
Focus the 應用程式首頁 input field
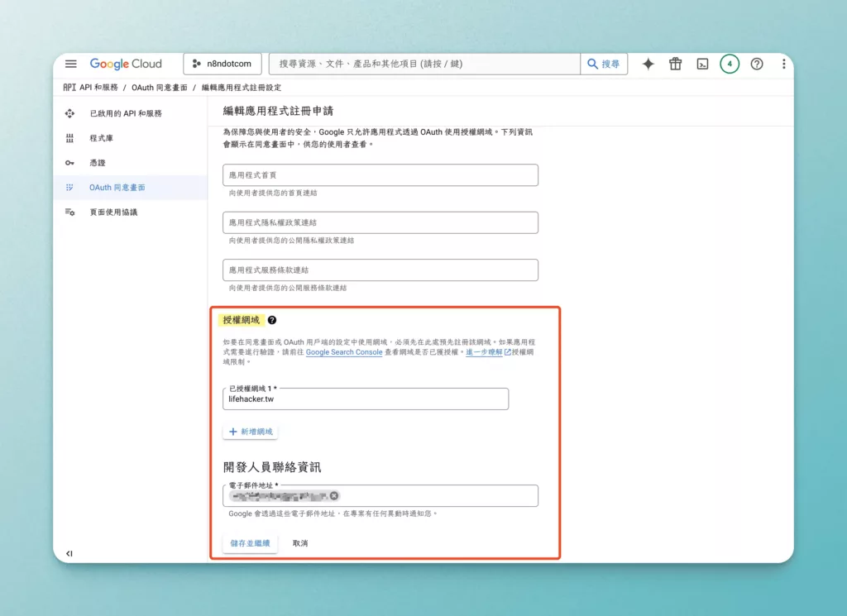(380, 175)
